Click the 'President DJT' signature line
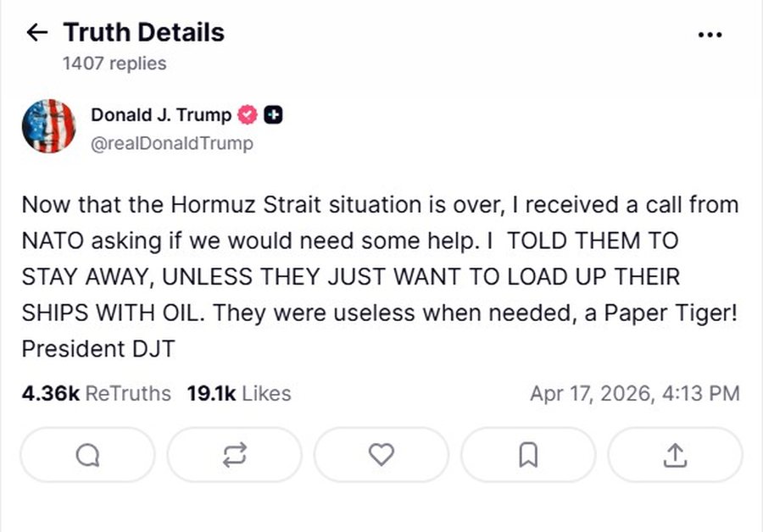This screenshot has width=763, height=532. [97, 348]
